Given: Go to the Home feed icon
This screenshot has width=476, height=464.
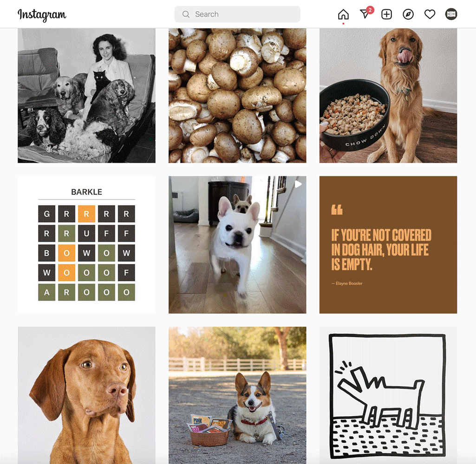Looking at the screenshot, I should [343, 14].
